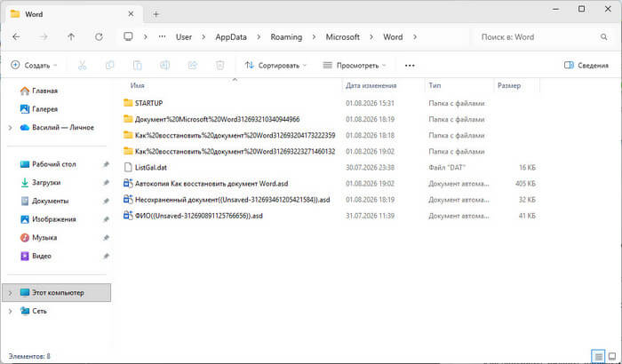Toggle the Сведения details pane
The height and width of the screenshot is (364, 622).
pyautogui.click(x=586, y=66)
